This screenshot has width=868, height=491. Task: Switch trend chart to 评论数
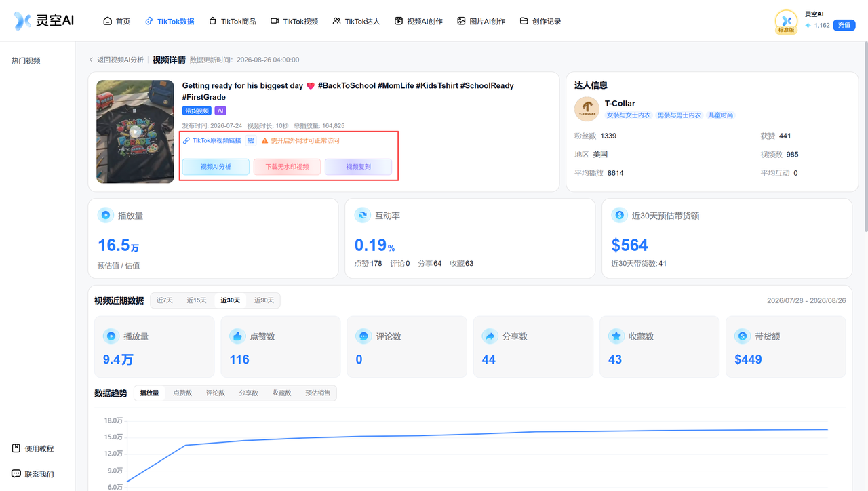pyautogui.click(x=216, y=393)
